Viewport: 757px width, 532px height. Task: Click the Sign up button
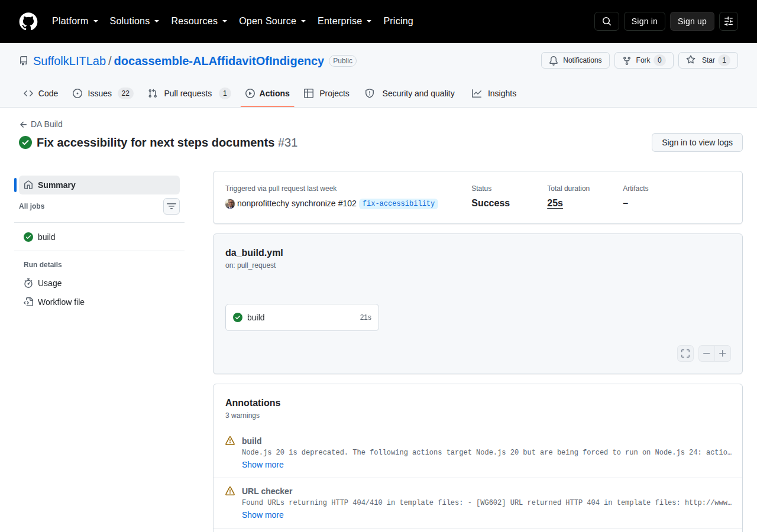(x=692, y=21)
